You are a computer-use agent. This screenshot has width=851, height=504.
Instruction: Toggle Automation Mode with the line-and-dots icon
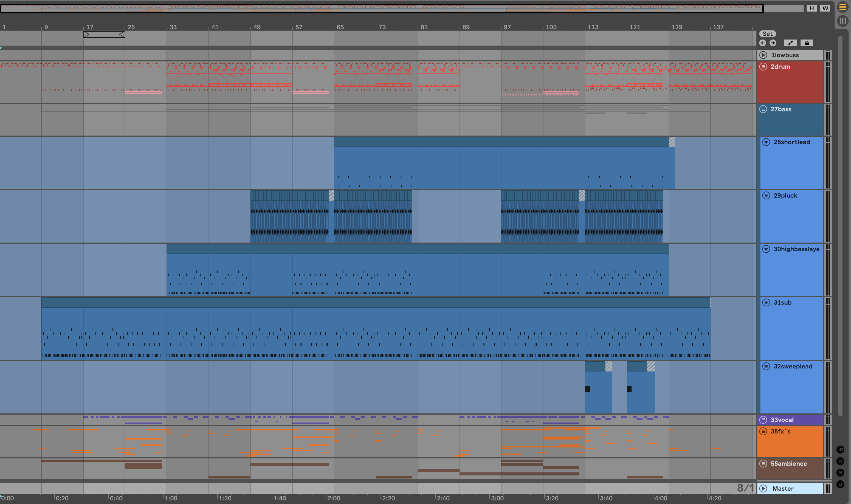point(790,43)
